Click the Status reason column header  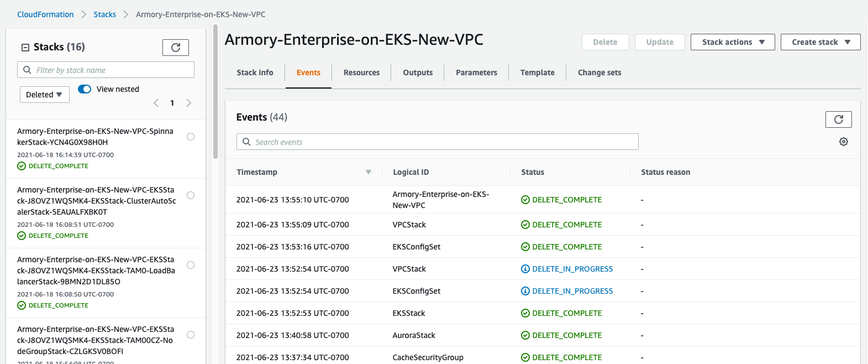coord(665,172)
